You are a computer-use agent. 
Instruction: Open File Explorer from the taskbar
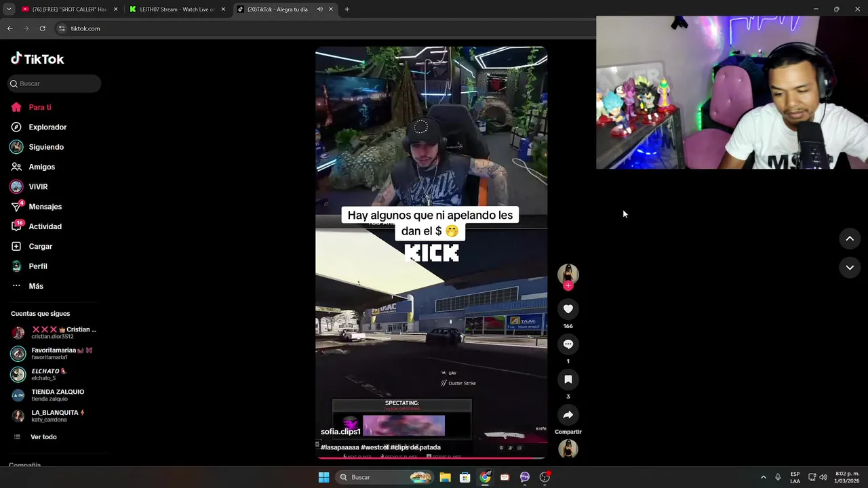point(445,477)
